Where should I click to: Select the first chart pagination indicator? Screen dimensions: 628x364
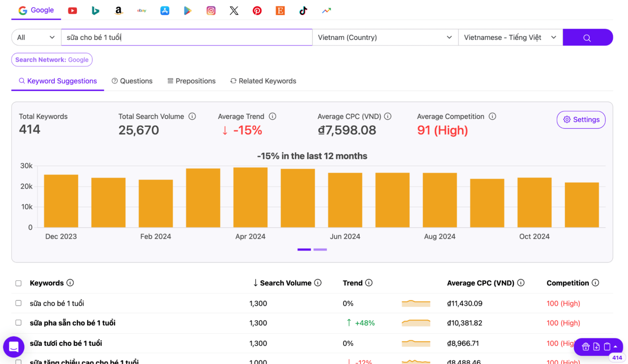[304, 250]
